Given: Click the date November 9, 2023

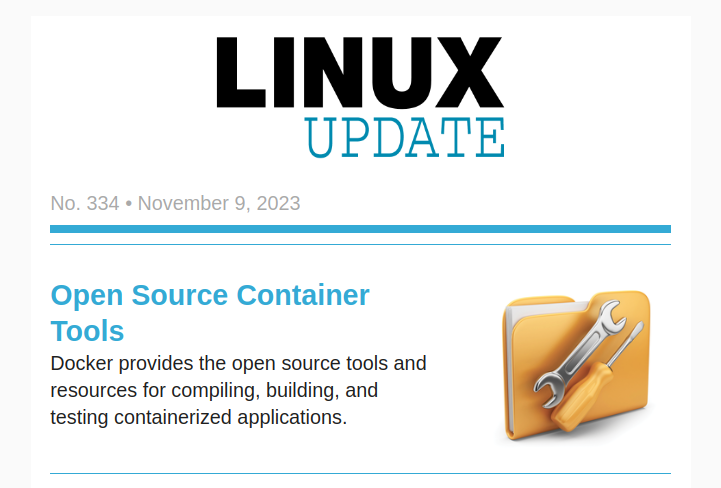Looking at the screenshot, I should pyautogui.click(x=219, y=204).
